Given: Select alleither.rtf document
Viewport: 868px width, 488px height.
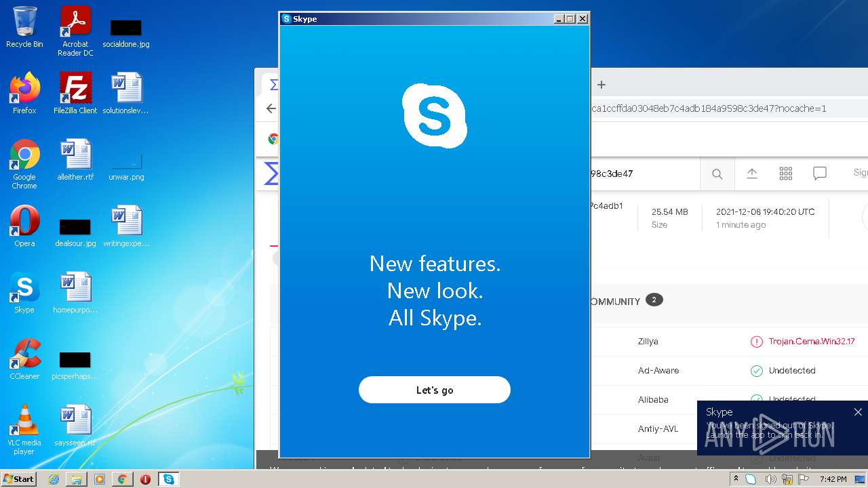Looking at the screenshot, I should click(x=75, y=160).
